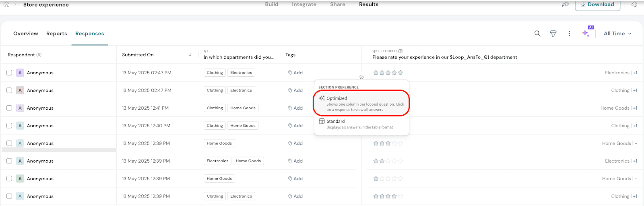
Task: Tick the last Anonymous row checkbox
Action: click(x=9, y=196)
